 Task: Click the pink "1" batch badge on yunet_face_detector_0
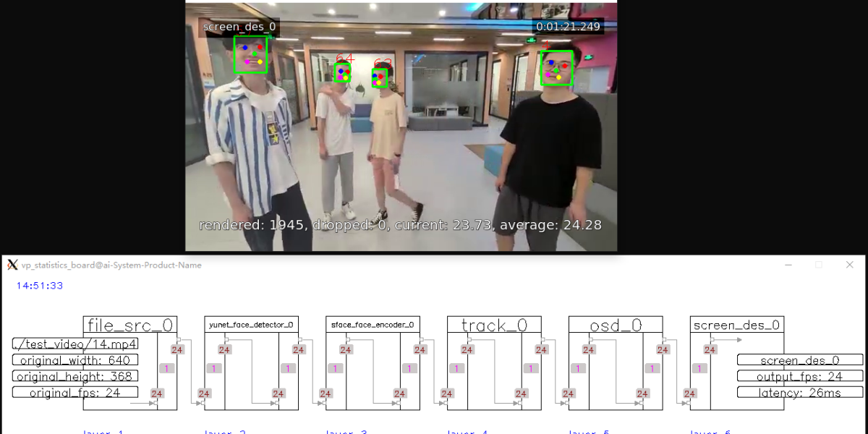click(x=213, y=368)
